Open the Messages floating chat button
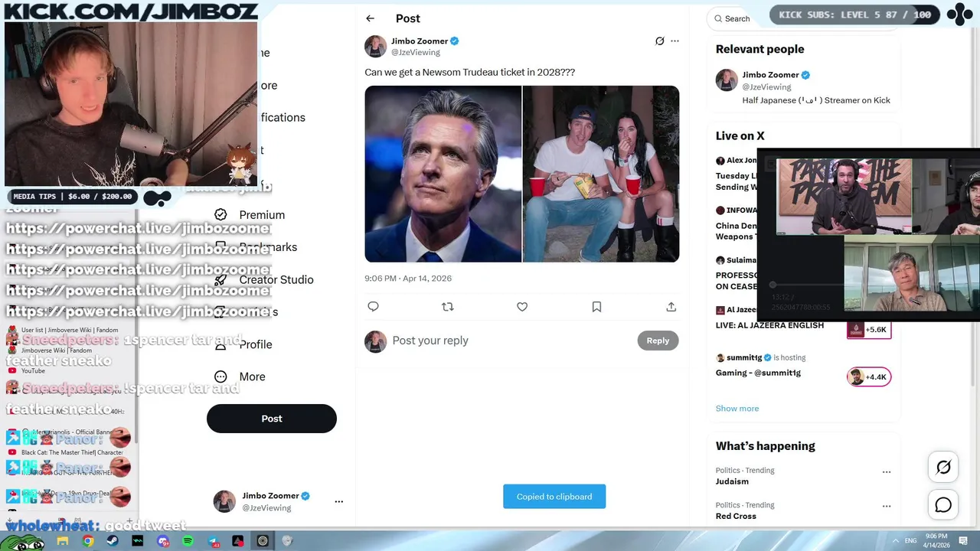The width and height of the screenshot is (980, 551). (943, 505)
